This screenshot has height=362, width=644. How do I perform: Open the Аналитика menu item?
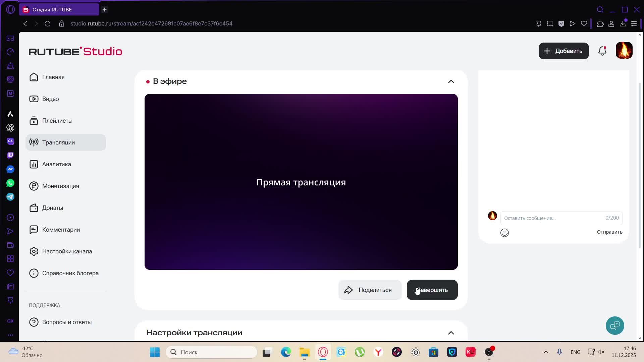(56, 164)
